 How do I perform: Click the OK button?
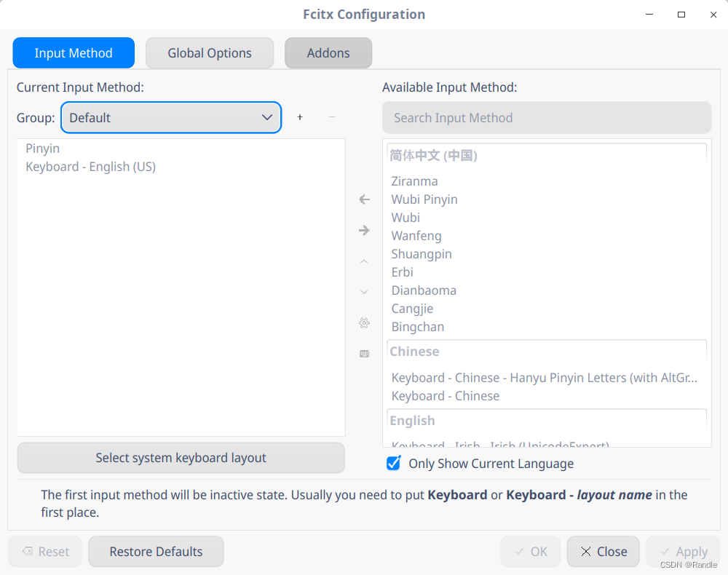click(x=531, y=551)
